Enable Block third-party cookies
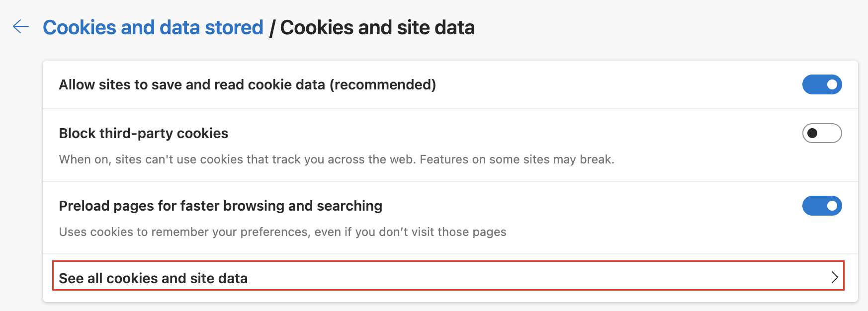Viewport: 868px width, 311px height. click(x=822, y=133)
